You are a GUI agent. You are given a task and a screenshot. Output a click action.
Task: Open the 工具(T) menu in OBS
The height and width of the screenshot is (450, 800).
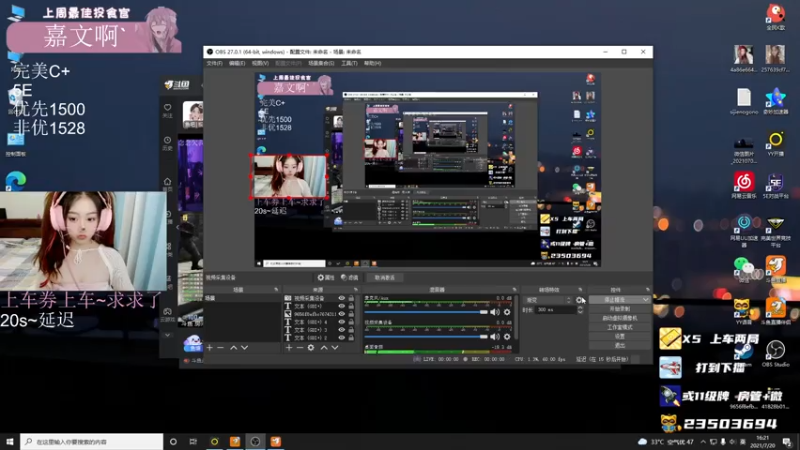click(349, 63)
